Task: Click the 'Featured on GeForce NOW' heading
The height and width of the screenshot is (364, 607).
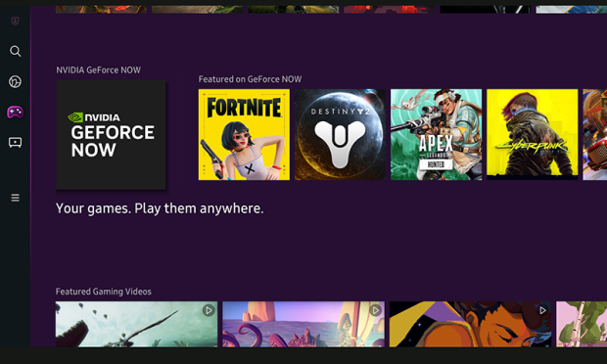Action: [x=250, y=79]
